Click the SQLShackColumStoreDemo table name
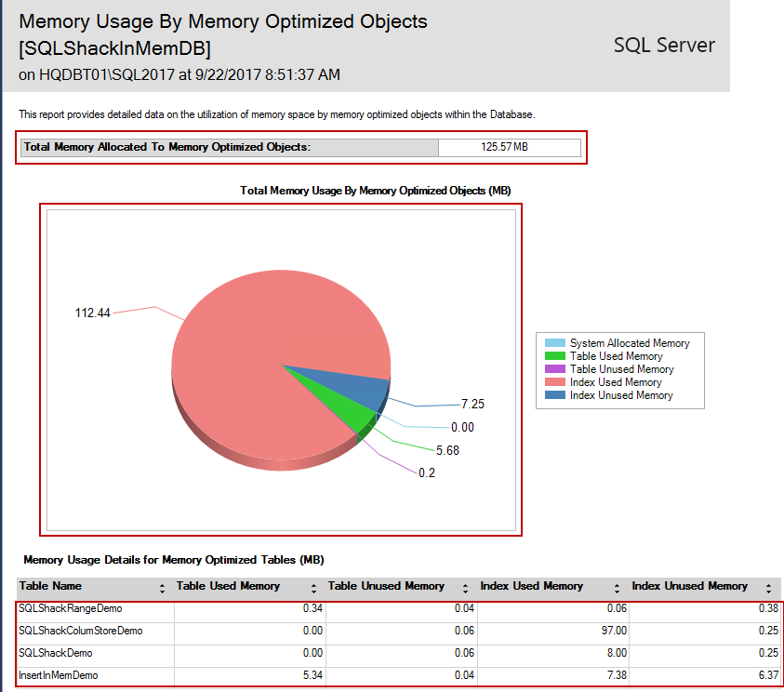This screenshot has height=692, width=784. pos(81,631)
